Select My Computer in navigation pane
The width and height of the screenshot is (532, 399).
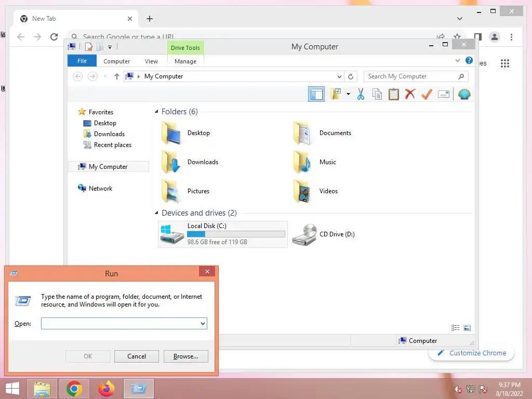[109, 167]
